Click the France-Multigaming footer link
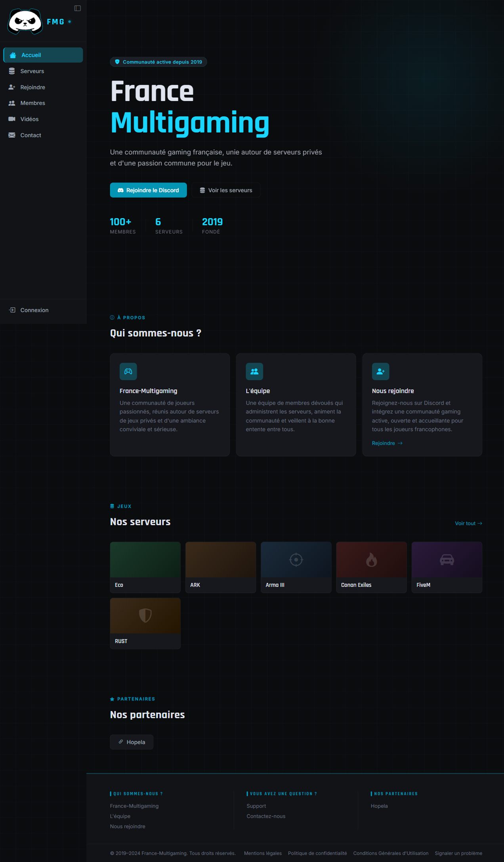 coord(134,806)
